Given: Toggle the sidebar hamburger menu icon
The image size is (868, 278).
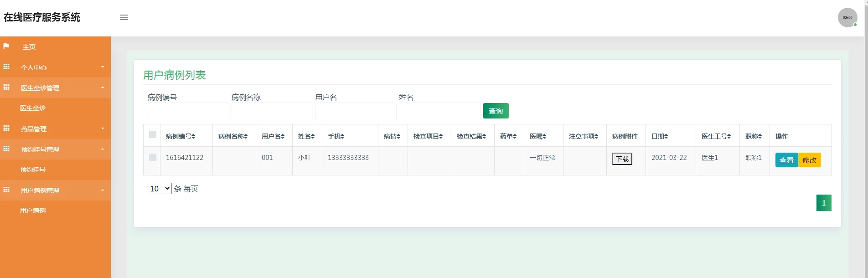Looking at the screenshot, I should click(124, 17).
